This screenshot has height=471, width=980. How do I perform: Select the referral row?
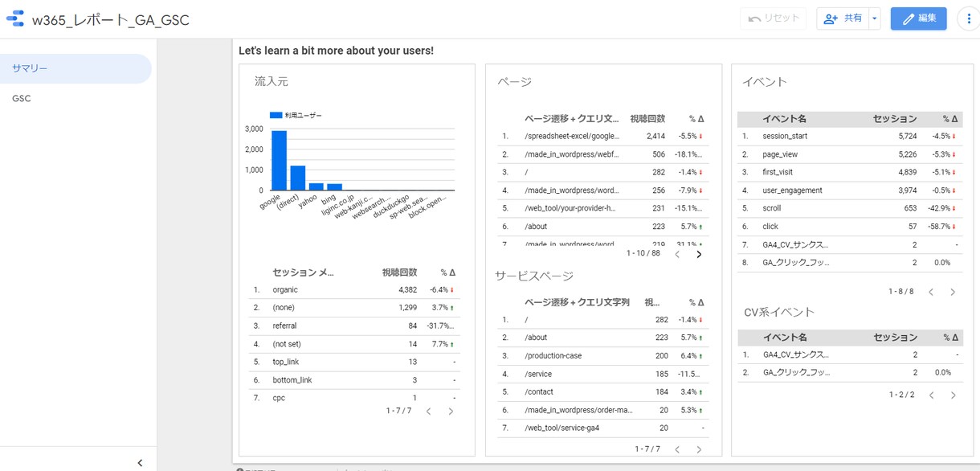tap(353, 326)
